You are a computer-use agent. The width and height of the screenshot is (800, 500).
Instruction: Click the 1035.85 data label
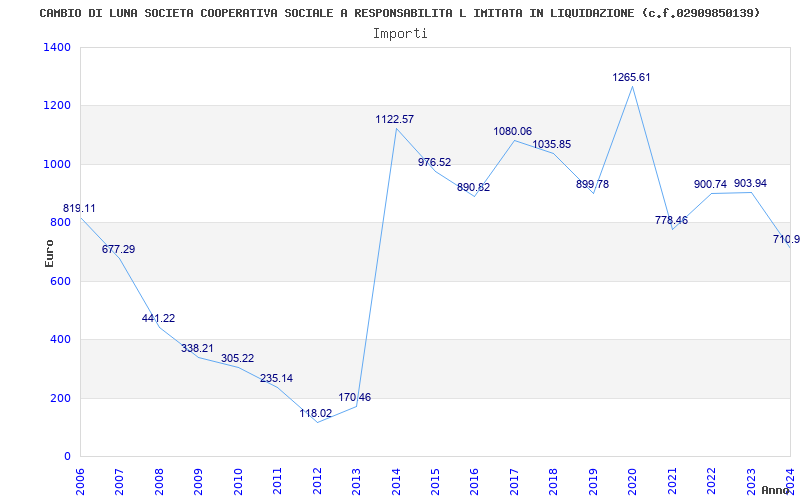pos(552,145)
